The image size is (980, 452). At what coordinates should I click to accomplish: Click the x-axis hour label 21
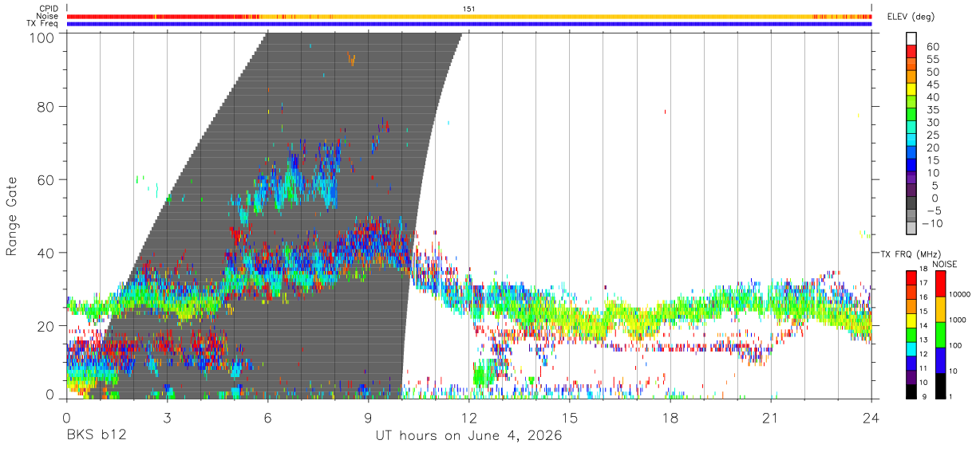pos(771,417)
